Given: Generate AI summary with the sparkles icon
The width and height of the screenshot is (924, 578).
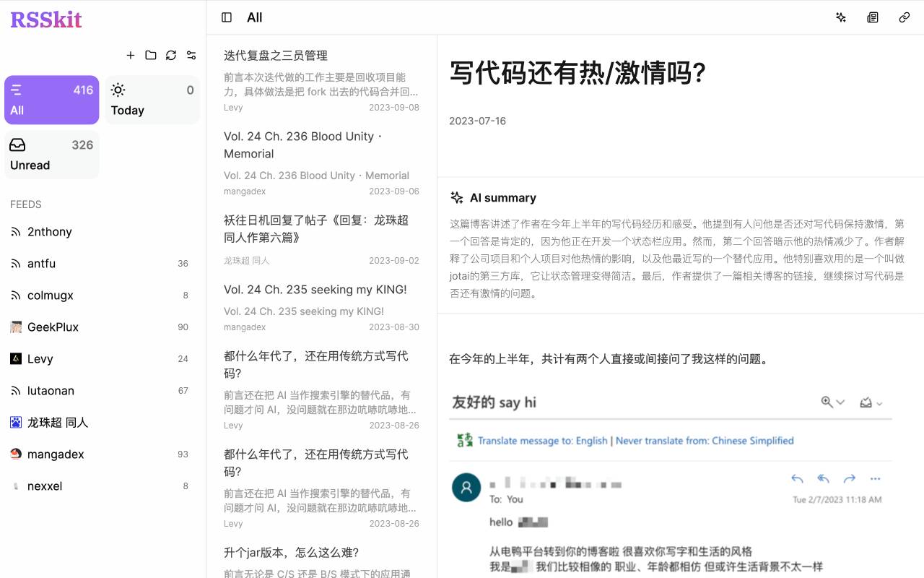Looking at the screenshot, I should (x=840, y=17).
